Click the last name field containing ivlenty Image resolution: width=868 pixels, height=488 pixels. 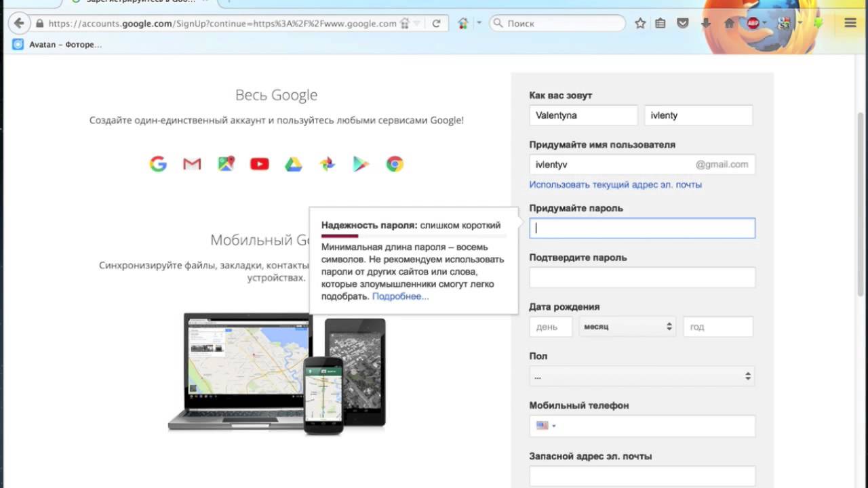698,115
